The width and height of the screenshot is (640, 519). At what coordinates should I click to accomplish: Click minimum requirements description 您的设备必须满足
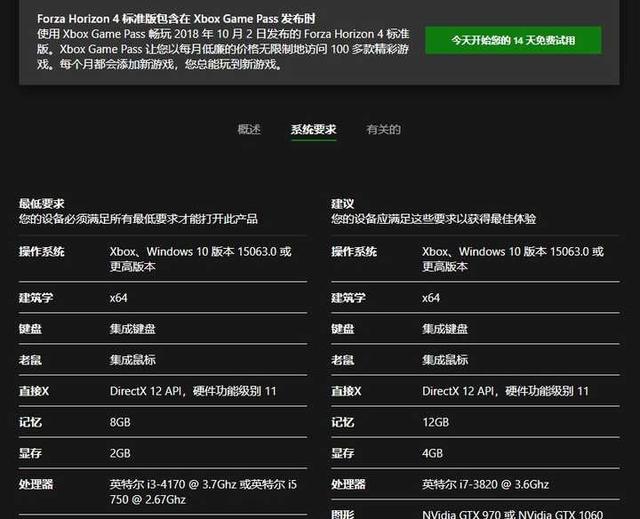point(138,219)
